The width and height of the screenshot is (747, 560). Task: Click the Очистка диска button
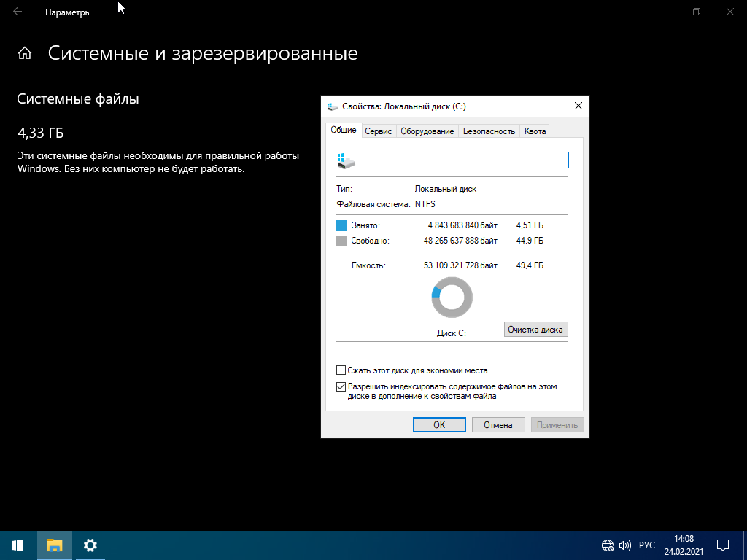tap(535, 330)
